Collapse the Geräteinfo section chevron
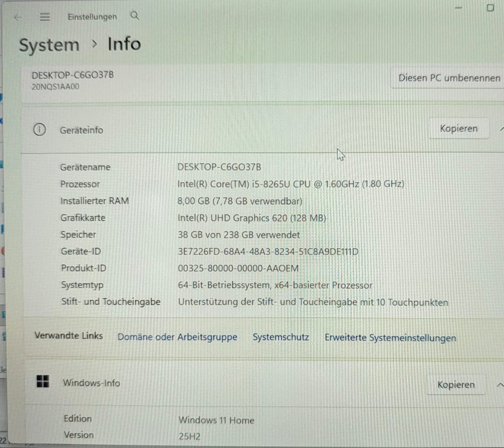The width and height of the screenshot is (504, 448). click(x=502, y=129)
